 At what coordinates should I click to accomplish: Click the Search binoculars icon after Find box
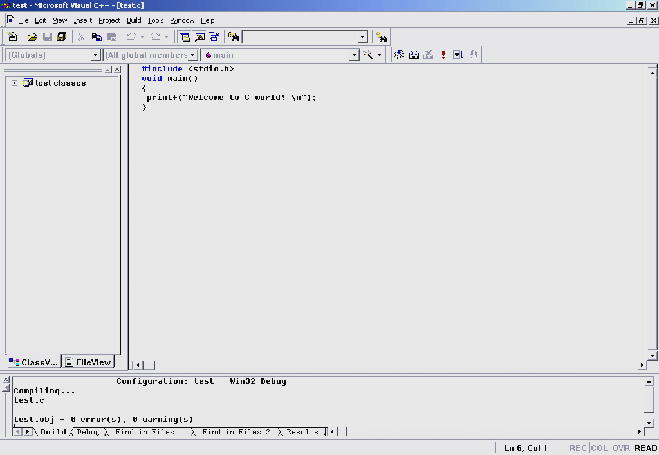pos(381,37)
